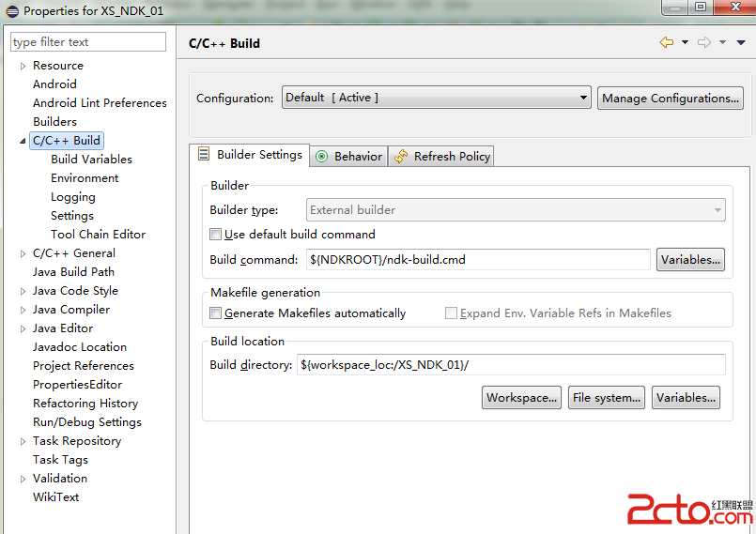Select PropertiesEditor item

[x=77, y=385]
